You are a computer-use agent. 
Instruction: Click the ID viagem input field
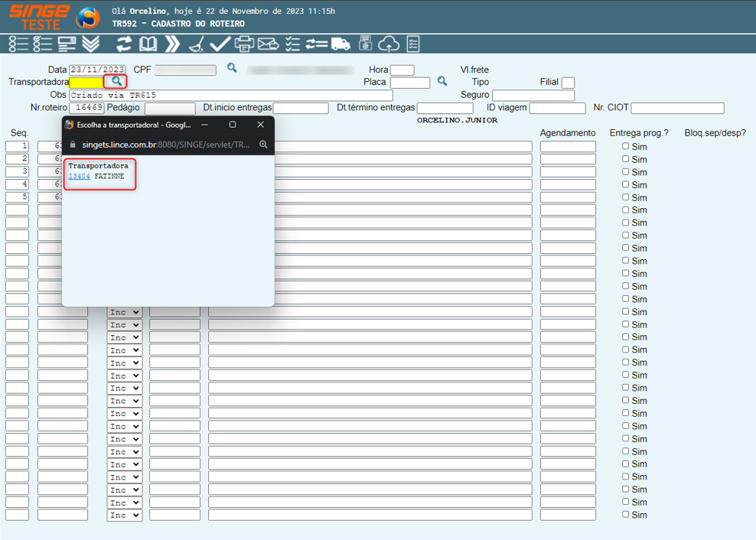pyautogui.click(x=557, y=108)
